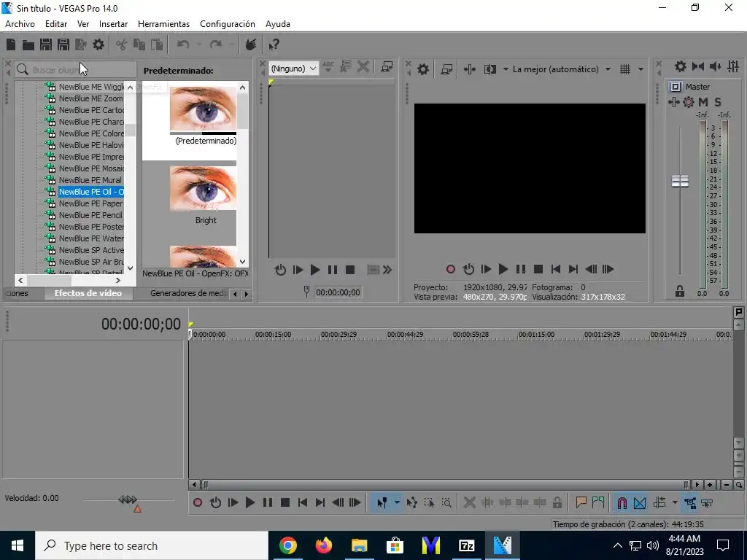Open the Herramientas menu
Viewport: 747px width, 560px height.
coord(164,24)
